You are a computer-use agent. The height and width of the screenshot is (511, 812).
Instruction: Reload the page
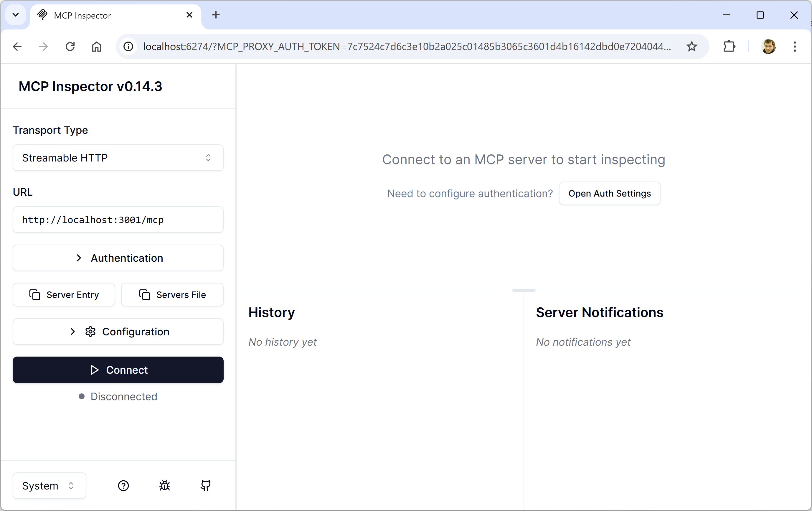coord(70,47)
